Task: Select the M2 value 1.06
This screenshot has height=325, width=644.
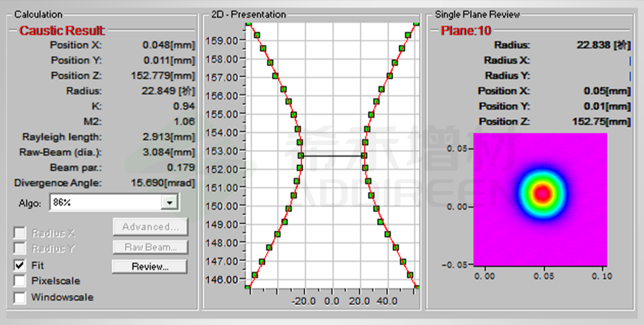Action: (x=184, y=122)
